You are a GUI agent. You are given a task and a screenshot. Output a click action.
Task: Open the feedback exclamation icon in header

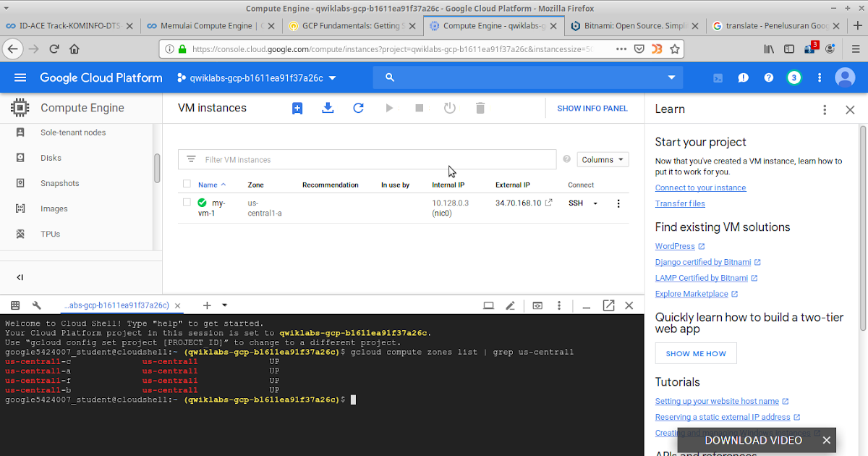coord(743,77)
